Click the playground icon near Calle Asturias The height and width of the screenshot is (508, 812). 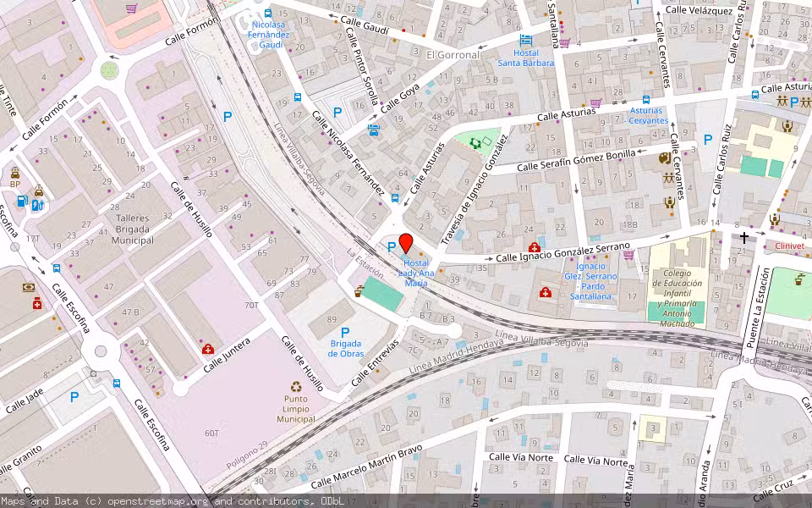pyautogui.click(x=475, y=144)
